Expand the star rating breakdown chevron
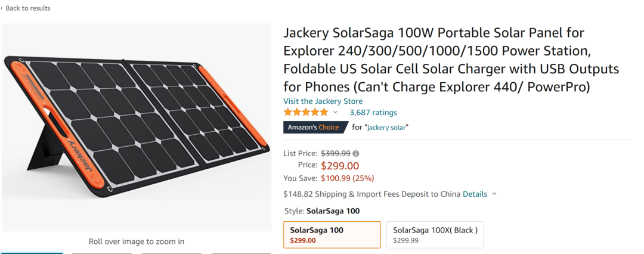The width and height of the screenshot is (644, 254). 335,113
